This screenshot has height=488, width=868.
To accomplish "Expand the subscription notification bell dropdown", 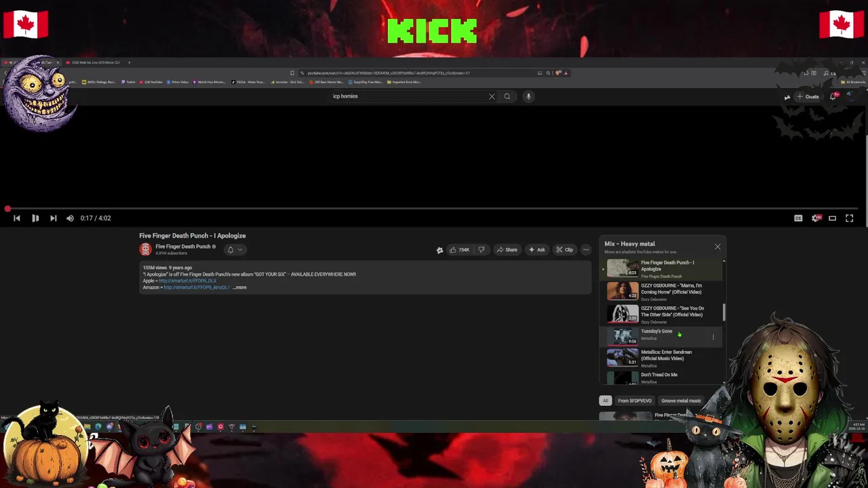I will point(235,250).
